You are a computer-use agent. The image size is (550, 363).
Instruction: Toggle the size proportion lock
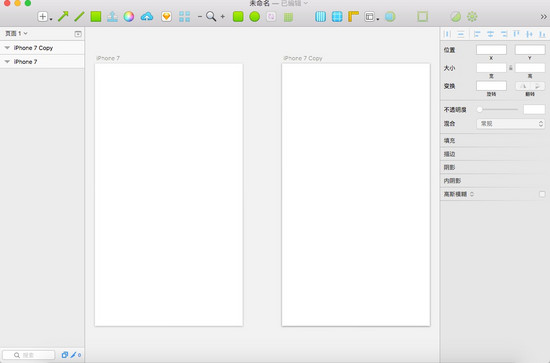coord(511,68)
